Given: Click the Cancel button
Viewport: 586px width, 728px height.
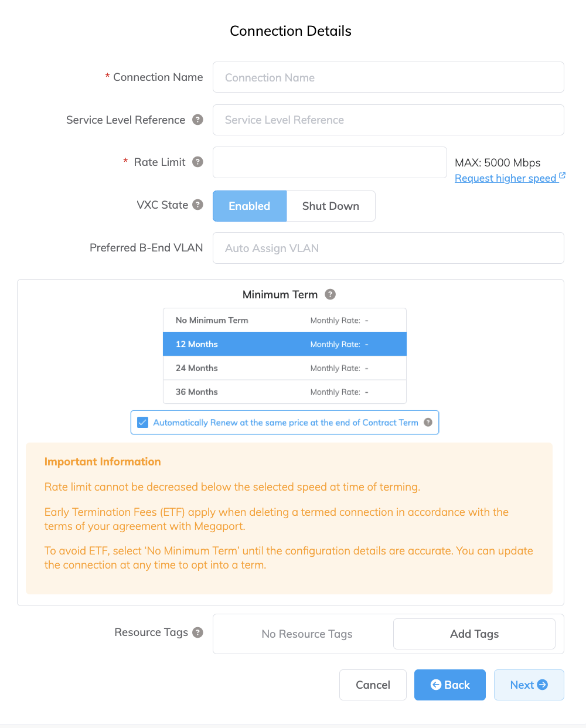Looking at the screenshot, I should pyautogui.click(x=373, y=685).
